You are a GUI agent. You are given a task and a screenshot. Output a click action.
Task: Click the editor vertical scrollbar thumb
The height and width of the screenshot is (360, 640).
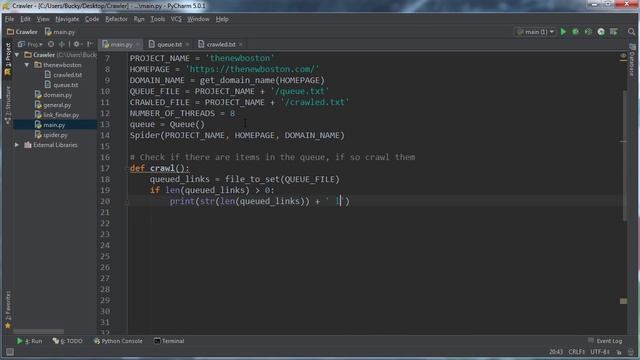[x=624, y=156]
